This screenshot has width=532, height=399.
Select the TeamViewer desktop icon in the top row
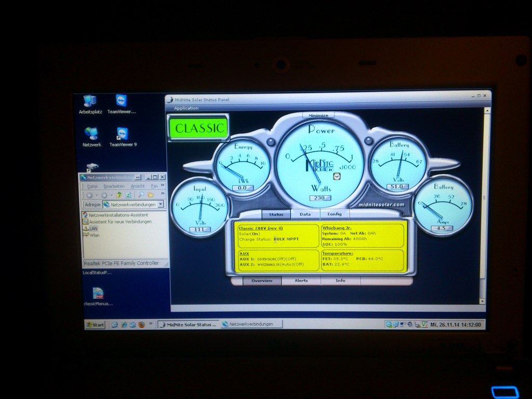point(122,104)
